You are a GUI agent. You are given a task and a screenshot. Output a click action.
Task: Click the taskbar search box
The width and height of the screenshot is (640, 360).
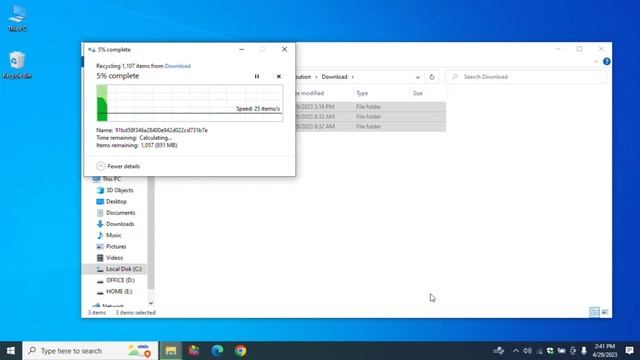[x=90, y=351]
